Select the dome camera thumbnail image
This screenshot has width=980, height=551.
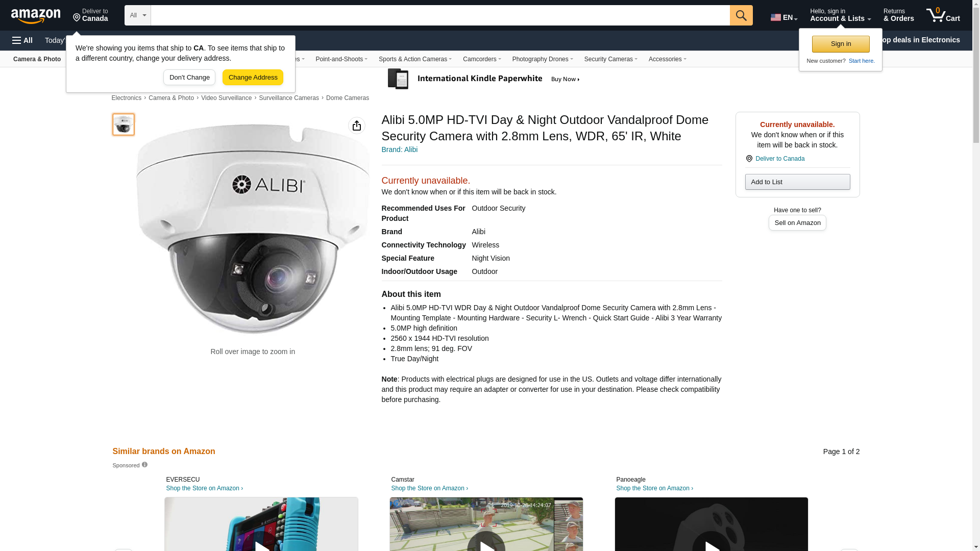pyautogui.click(x=124, y=124)
